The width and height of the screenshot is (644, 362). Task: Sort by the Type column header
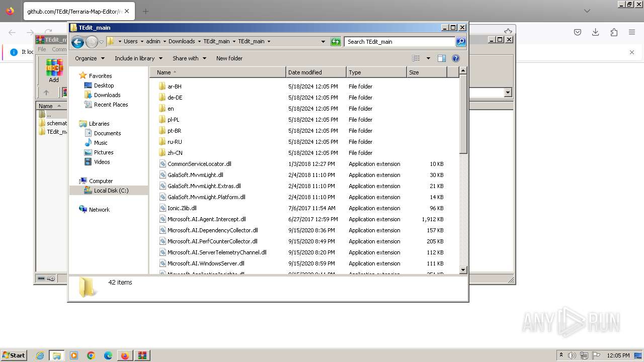pyautogui.click(x=376, y=72)
